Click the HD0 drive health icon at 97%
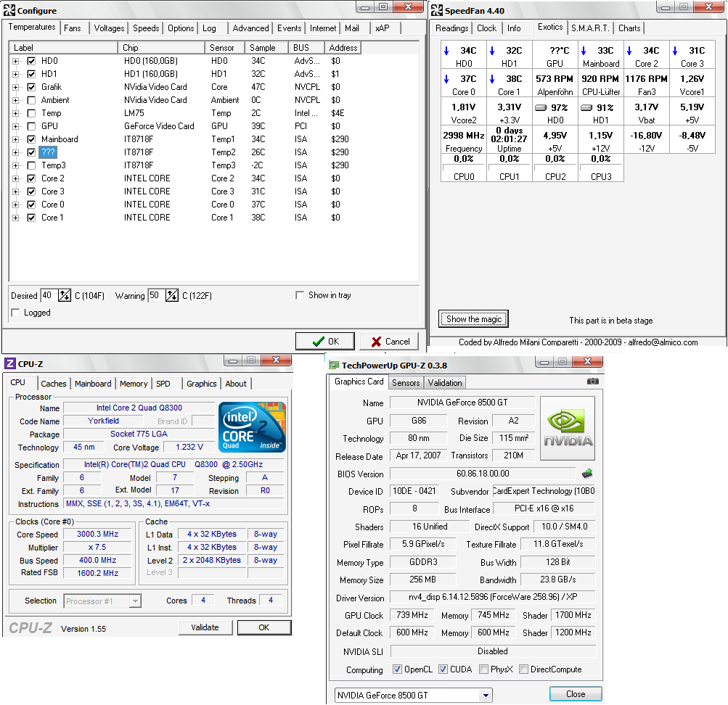Viewport: 728px width, 705px height. (x=541, y=107)
